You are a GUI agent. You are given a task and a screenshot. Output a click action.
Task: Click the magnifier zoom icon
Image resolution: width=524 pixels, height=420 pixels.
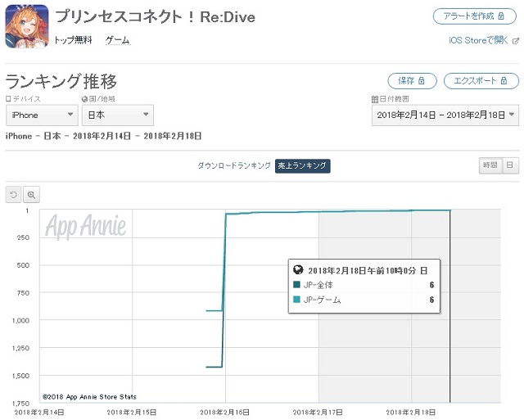tap(32, 194)
